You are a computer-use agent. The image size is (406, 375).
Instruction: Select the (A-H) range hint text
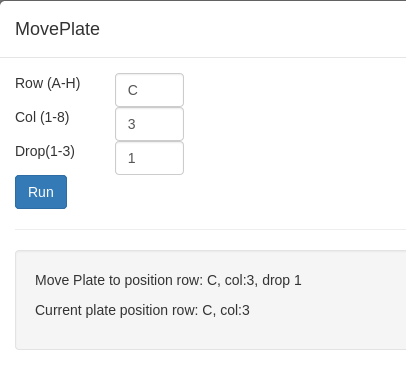point(64,83)
